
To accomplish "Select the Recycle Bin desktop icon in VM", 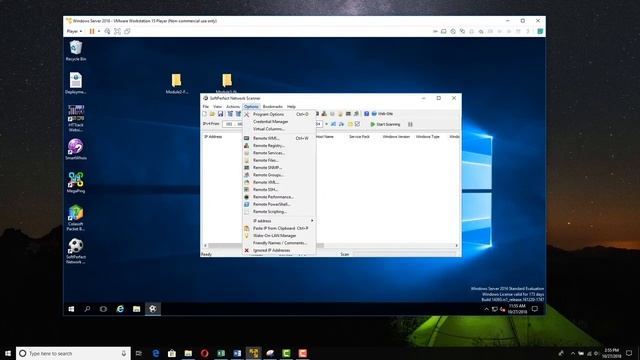I will [x=76, y=51].
